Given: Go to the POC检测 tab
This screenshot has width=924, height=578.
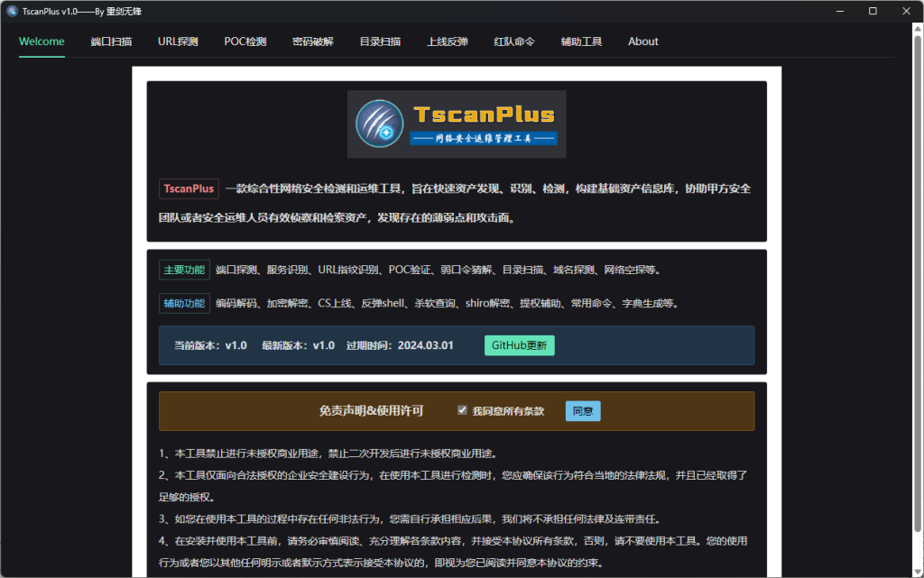Looking at the screenshot, I should (245, 41).
